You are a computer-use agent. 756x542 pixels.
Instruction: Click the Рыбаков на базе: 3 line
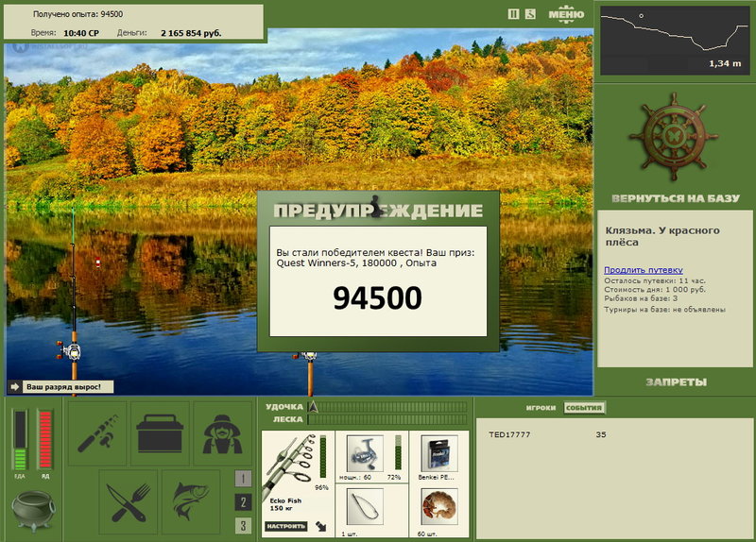point(641,298)
